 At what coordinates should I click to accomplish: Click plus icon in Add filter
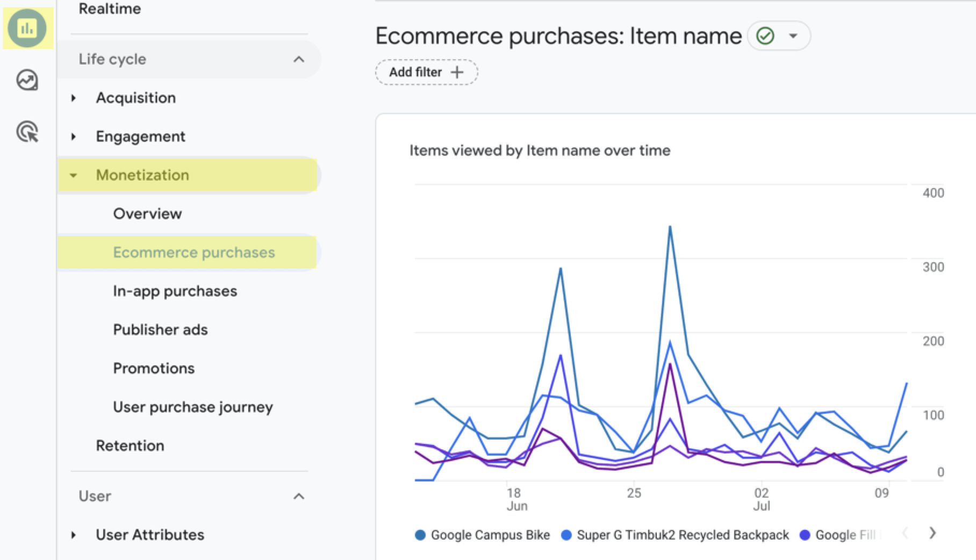457,72
